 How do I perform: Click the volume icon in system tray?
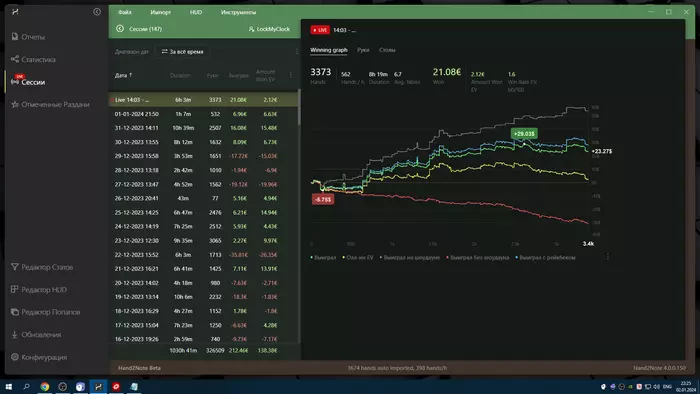657,386
